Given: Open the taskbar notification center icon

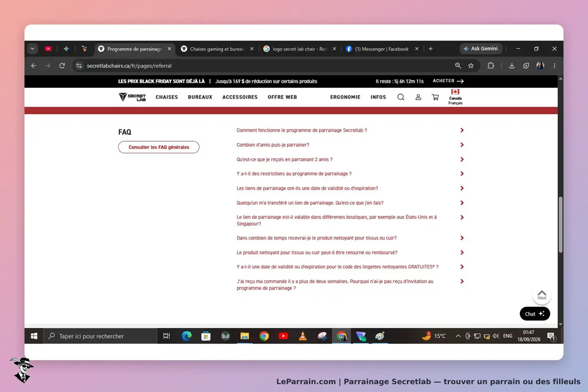Looking at the screenshot, I should (x=551, y=336).
